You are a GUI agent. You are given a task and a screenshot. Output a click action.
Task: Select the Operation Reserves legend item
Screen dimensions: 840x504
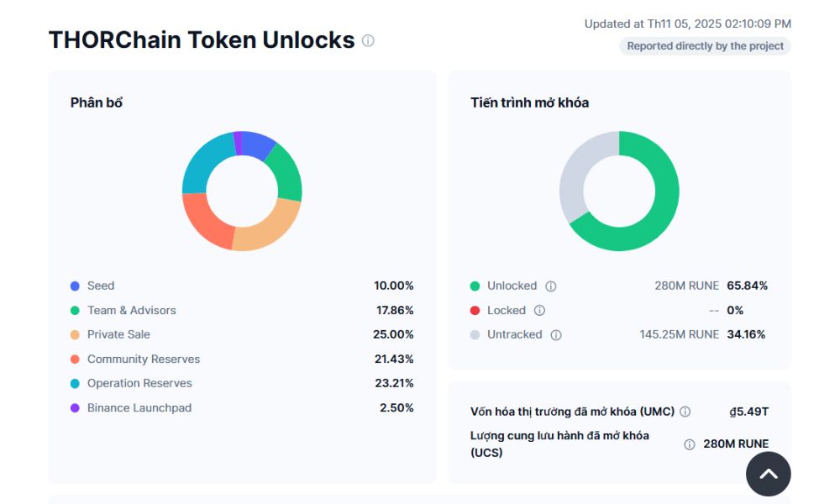pyautogui.click(x=139, y=383)
